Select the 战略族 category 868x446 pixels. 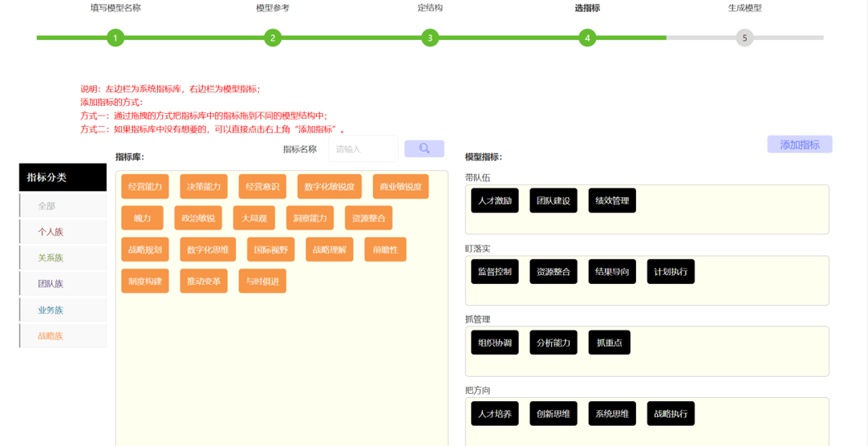[63, 336]
